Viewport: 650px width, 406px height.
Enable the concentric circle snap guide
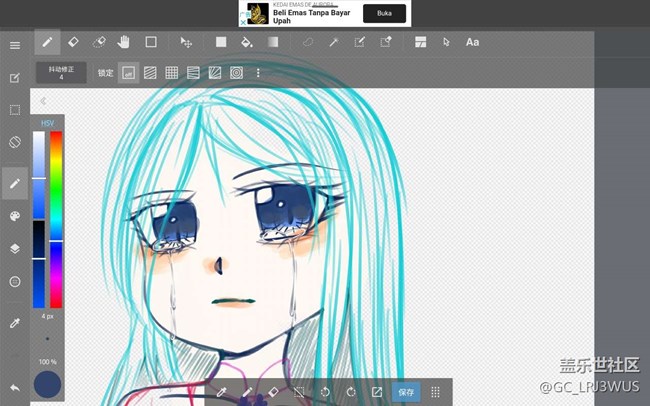coord(237,73)
